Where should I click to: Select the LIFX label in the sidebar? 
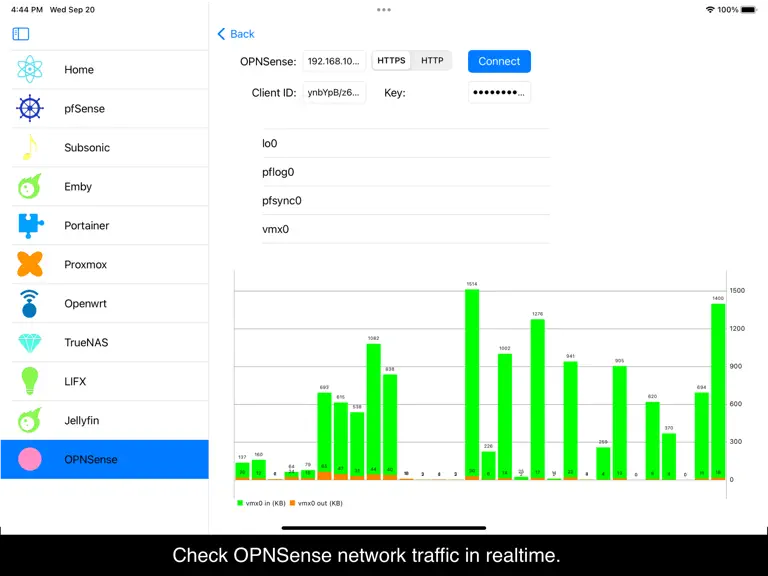pyautogui.click(x=75, y=382)
